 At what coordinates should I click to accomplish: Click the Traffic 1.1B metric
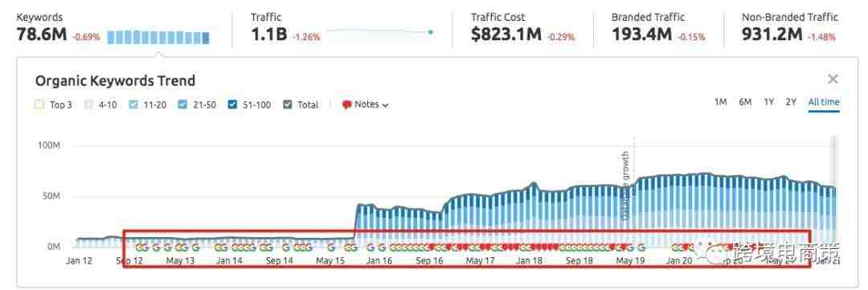(x=268, y=35)
